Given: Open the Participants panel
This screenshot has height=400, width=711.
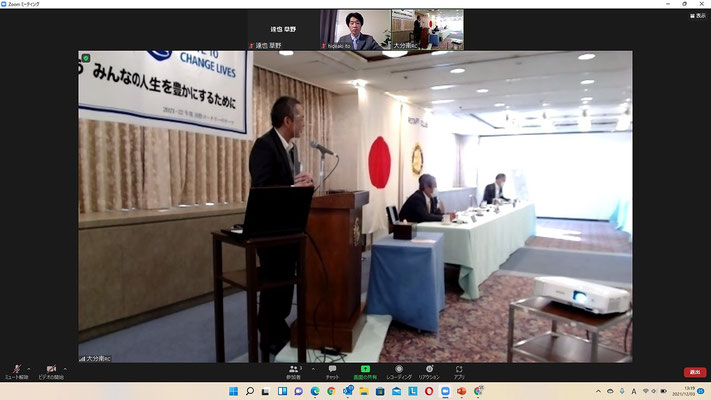Looking at the screenshot, I should [293, 372].
